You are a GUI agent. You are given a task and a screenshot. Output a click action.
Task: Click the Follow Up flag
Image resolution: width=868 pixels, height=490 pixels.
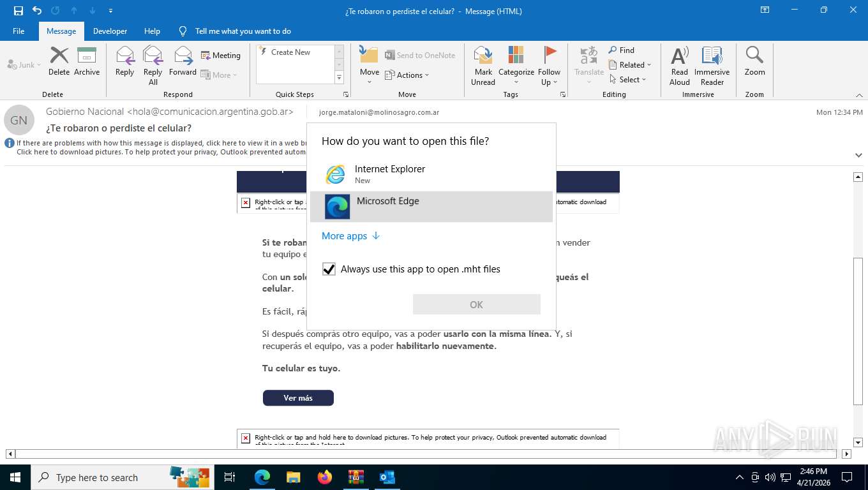(x=549, y=66)
